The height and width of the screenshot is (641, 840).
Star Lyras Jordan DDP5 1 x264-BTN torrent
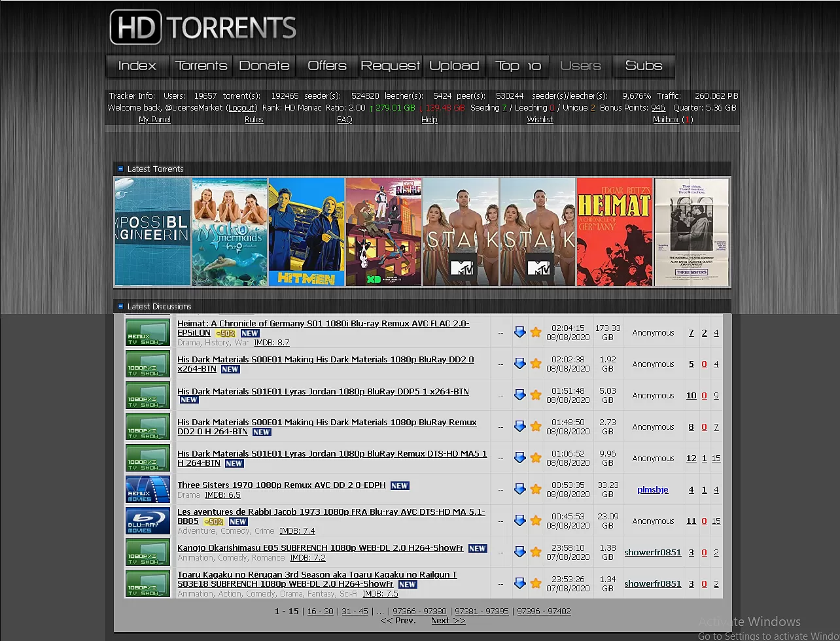tap(536, 395)
